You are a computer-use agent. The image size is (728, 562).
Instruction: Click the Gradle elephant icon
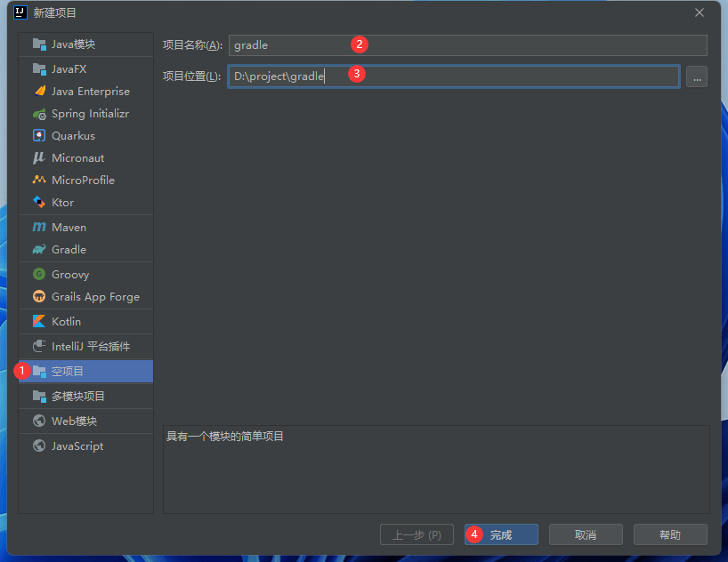coord(39,250)
